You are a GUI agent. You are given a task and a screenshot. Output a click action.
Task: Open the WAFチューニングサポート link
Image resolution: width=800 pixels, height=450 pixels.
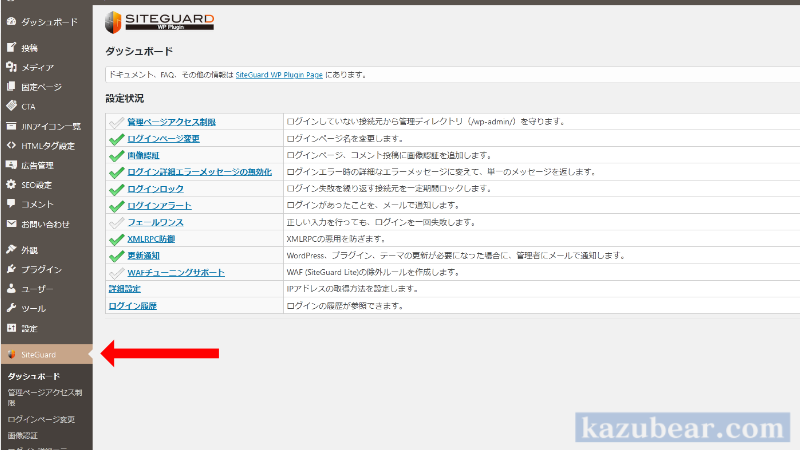pos(176,272)
